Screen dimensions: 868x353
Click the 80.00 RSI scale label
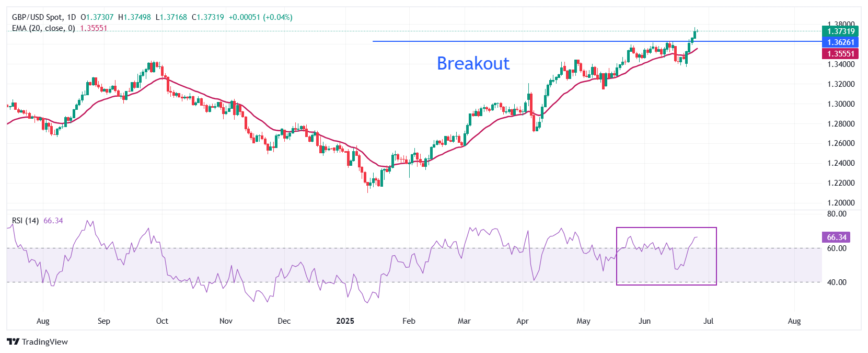[x=837, y=214]
